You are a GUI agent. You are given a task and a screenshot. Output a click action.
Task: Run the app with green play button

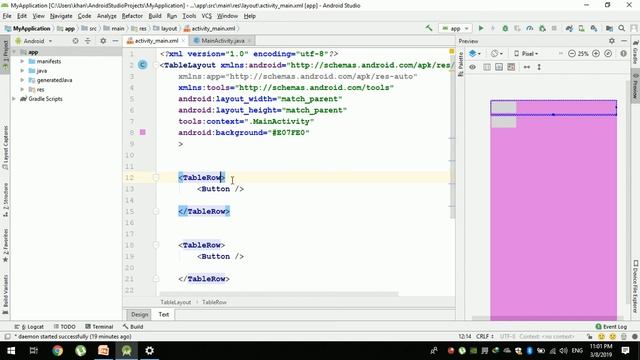click(481, 28)
